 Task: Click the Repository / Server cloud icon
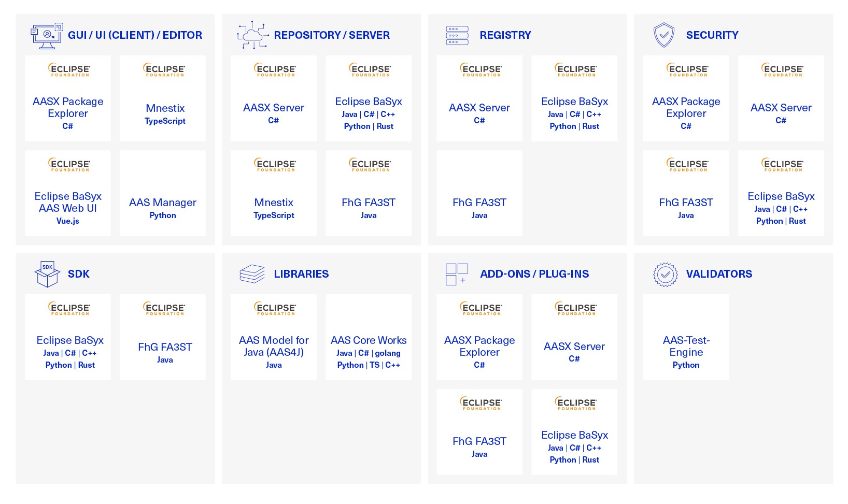[252, 35]
